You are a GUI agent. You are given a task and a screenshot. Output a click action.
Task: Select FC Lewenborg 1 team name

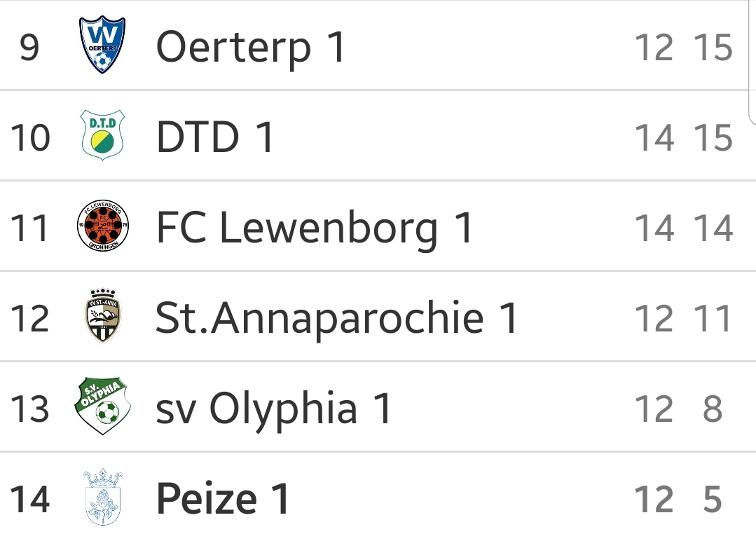click(x=315, y=228)
